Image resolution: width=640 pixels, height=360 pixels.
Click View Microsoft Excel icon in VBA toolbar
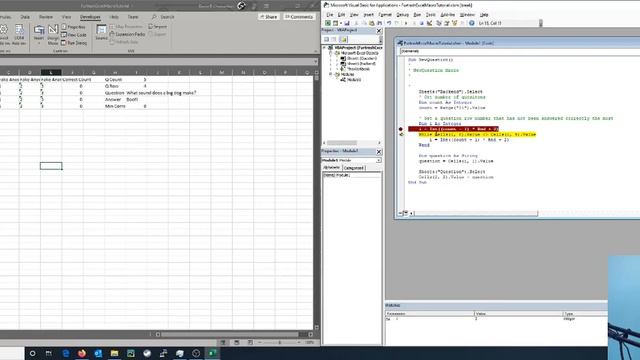(x=327, y=23)
